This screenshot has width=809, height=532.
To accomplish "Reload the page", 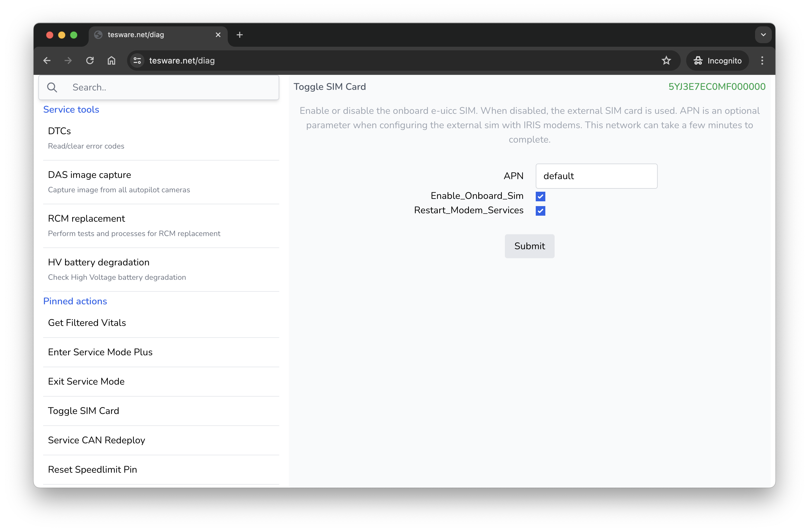I will (x=90, y=61).
